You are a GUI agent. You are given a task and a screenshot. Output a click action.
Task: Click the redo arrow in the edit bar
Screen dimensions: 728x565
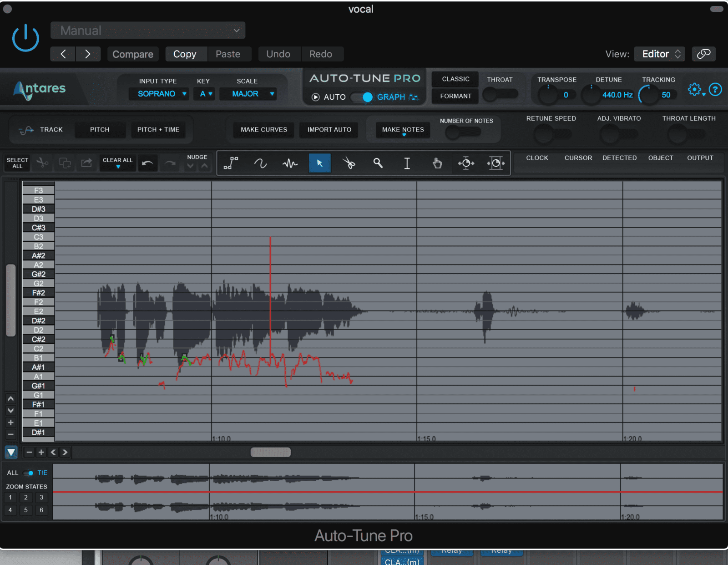point(170,163)
